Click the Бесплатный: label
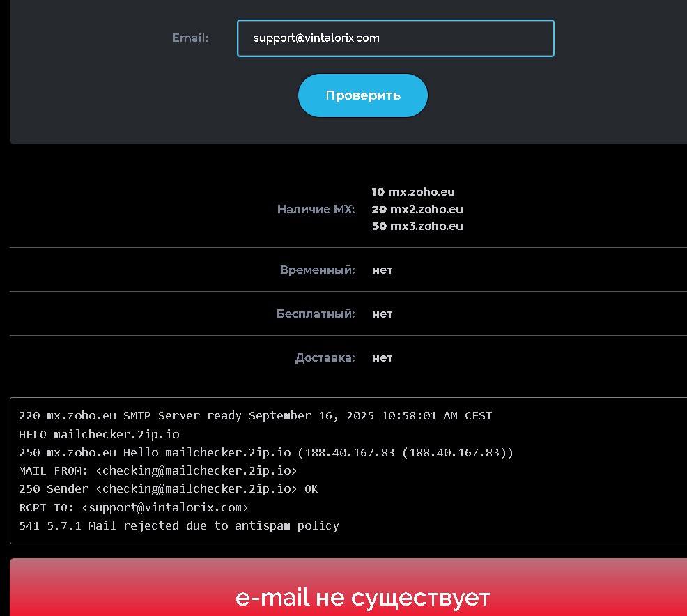 point(316,314)
